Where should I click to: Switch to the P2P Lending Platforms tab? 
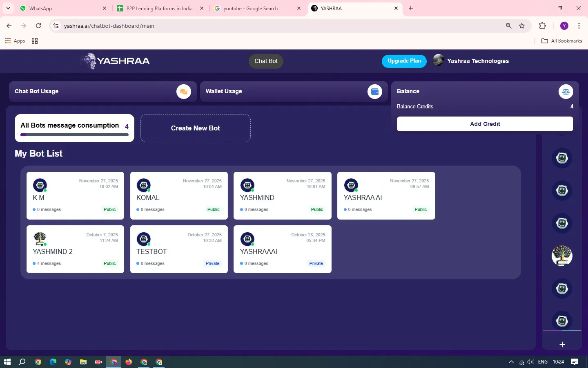(x=160, y=8)
